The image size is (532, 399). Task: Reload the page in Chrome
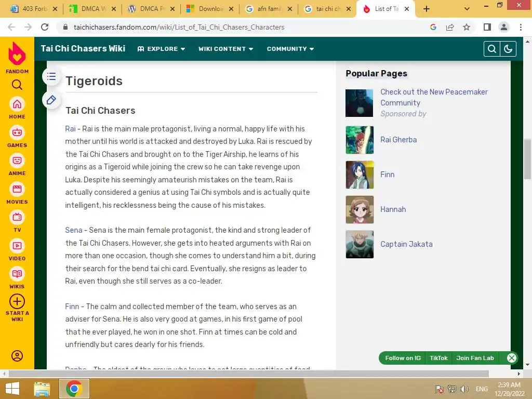[x=45, y=27]
